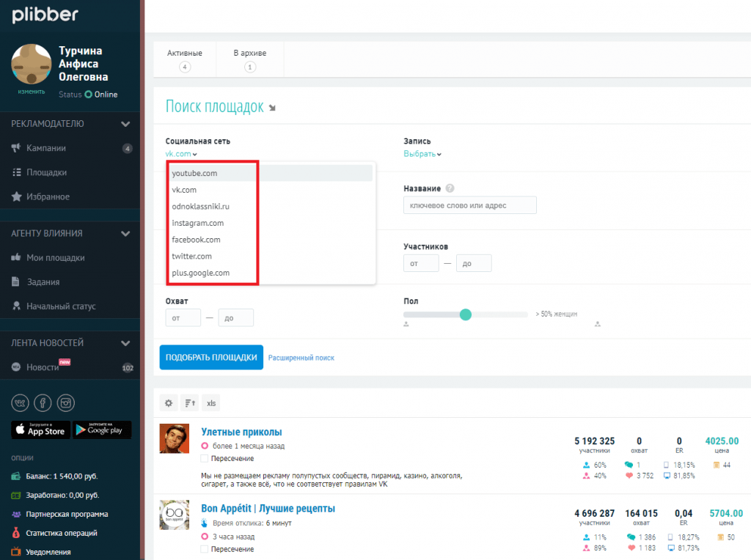Check Пересечение box under Улетные приколы

click(x=205, y=459)
